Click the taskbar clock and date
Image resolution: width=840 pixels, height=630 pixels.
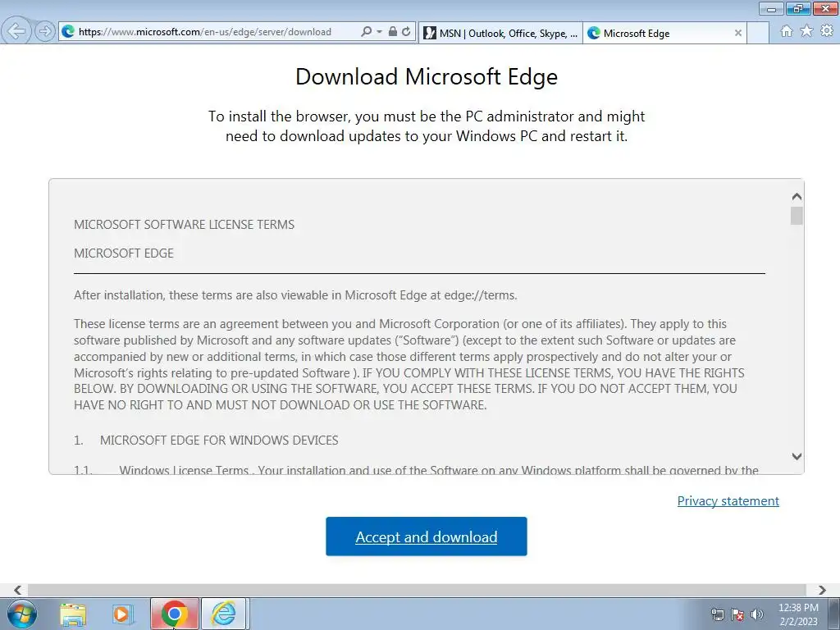(x=798, y=614)
